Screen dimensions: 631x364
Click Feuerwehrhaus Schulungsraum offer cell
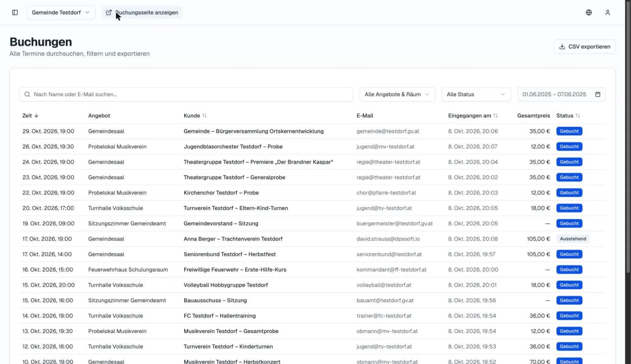click(x=128, y=270)
